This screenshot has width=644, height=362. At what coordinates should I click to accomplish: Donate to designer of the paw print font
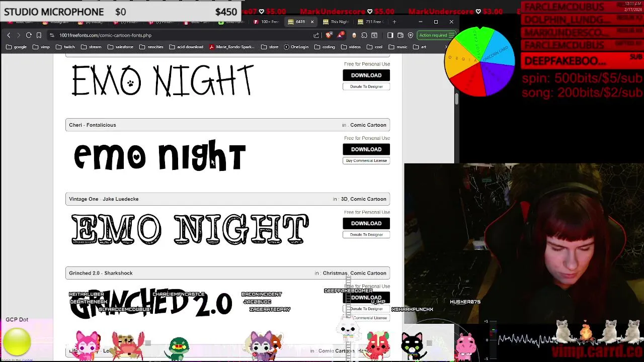click(366, 86)
